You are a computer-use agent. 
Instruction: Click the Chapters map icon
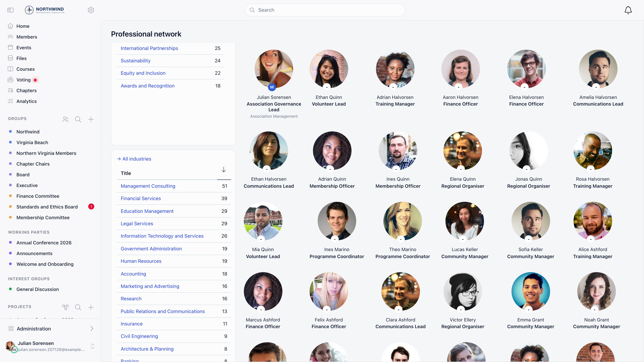tap(10, 90)
